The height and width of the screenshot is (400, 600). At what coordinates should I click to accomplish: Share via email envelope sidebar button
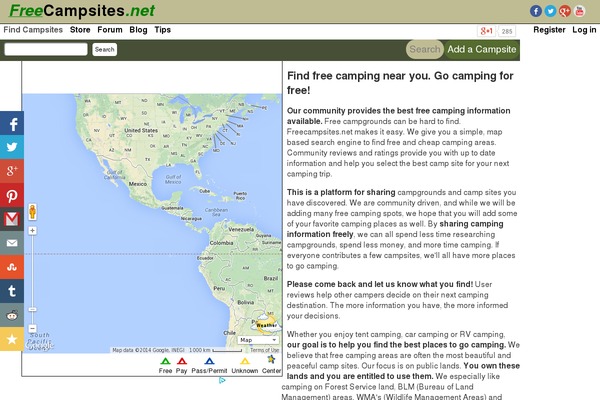pos(12,243)
